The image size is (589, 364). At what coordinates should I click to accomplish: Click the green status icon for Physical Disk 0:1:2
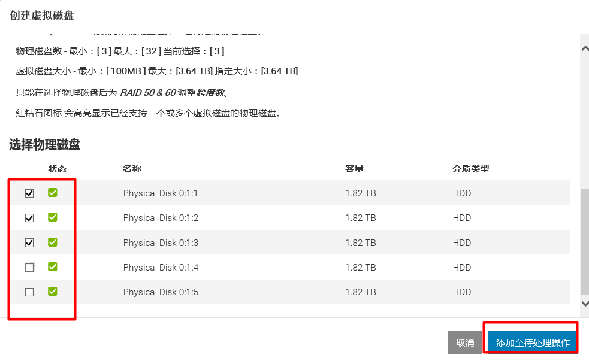pyautogui.click(x=52, y=217)
